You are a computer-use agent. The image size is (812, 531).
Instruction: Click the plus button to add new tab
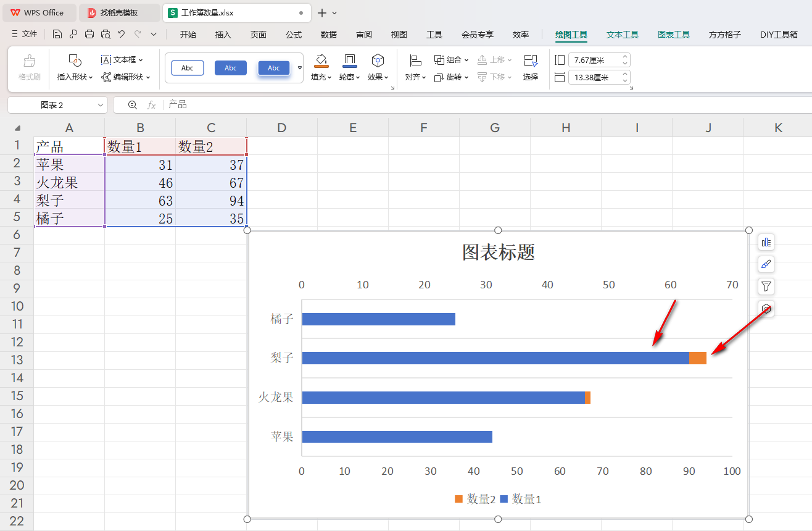click(322, 12)
